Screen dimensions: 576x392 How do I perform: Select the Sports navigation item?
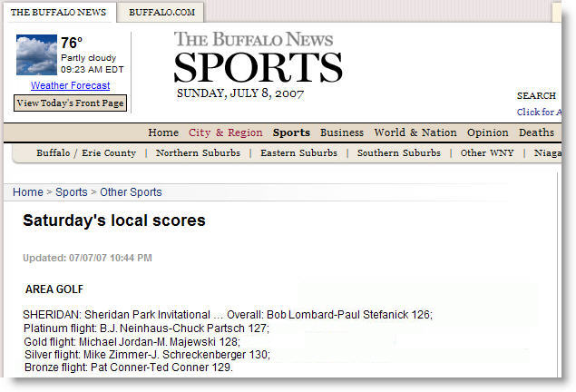(291, 132)
